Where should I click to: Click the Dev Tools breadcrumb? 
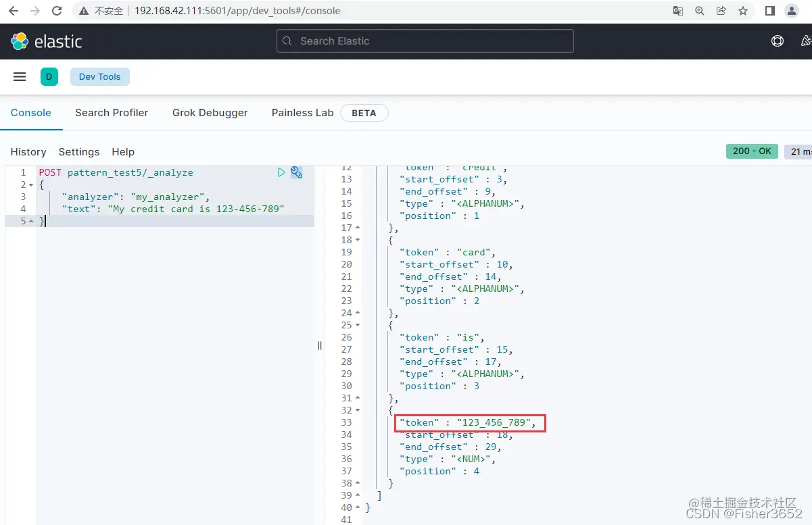[100, 77]
